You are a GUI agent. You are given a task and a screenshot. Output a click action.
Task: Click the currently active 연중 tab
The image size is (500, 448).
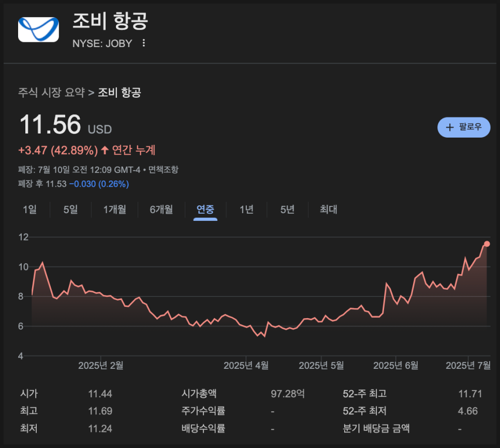pyautogui.click(x=205, y=210)
